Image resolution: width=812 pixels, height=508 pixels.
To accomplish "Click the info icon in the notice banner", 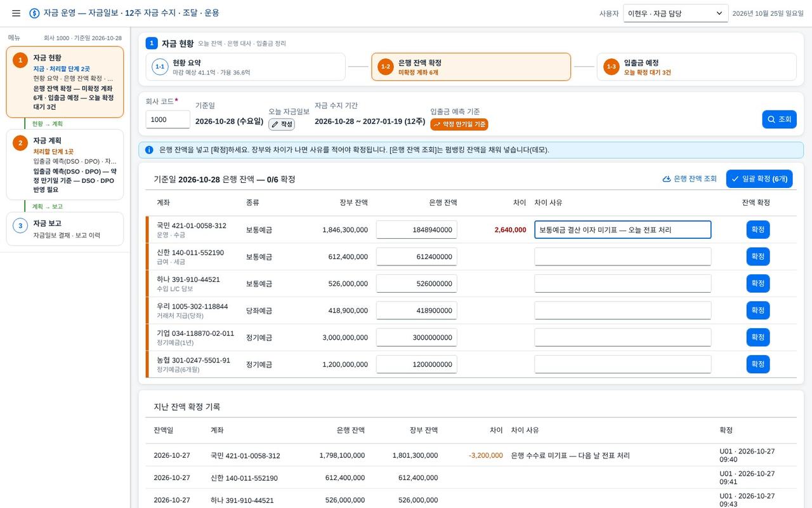I will tap(149, 150).
